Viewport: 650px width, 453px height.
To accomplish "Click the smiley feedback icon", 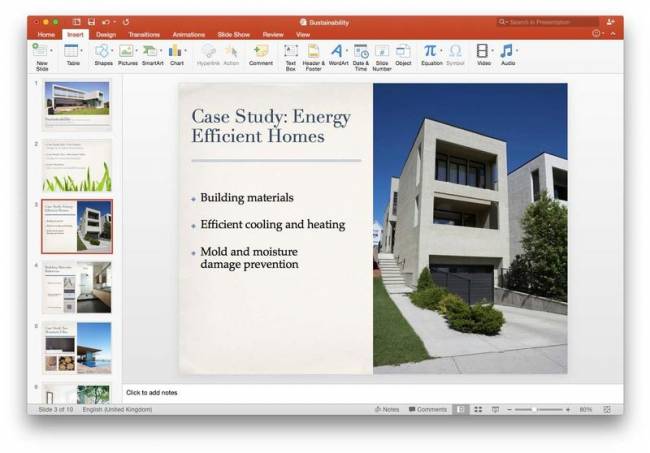I will pos(597,34).
